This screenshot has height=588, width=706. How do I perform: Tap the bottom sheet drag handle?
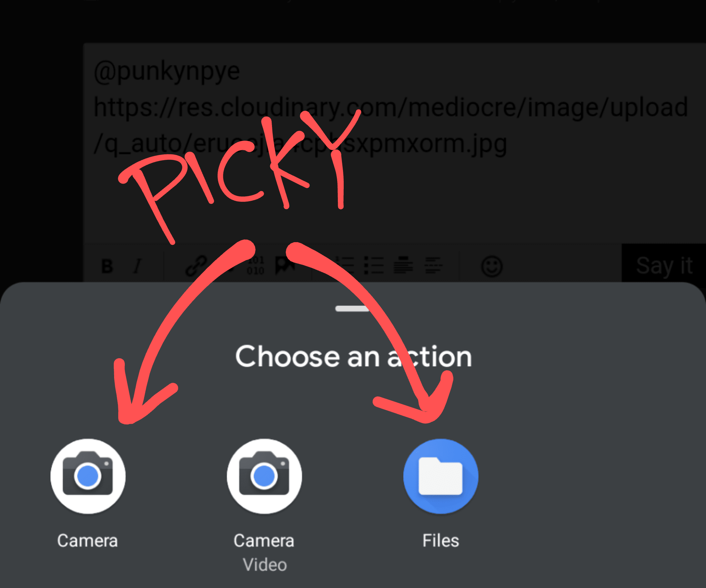click(352, 308)
